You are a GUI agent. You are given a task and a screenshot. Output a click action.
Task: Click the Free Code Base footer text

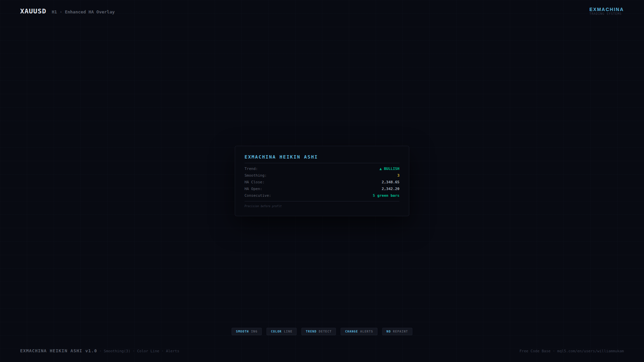(535, 351)
